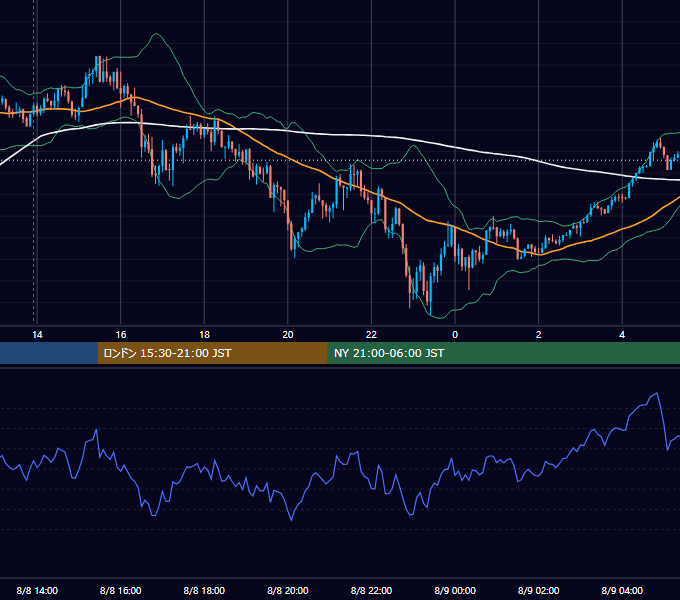
Task: Click the 4 hour label on price chart
Action: coord(622,335)
